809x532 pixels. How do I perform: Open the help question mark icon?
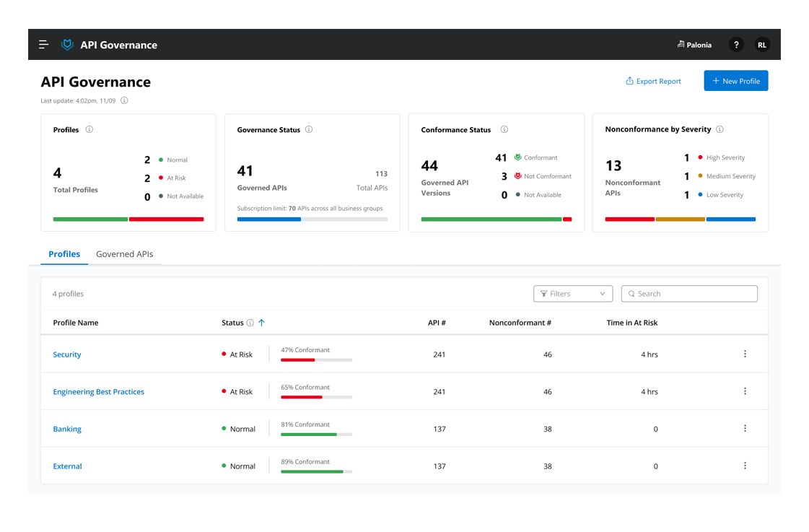coord(736,45)
